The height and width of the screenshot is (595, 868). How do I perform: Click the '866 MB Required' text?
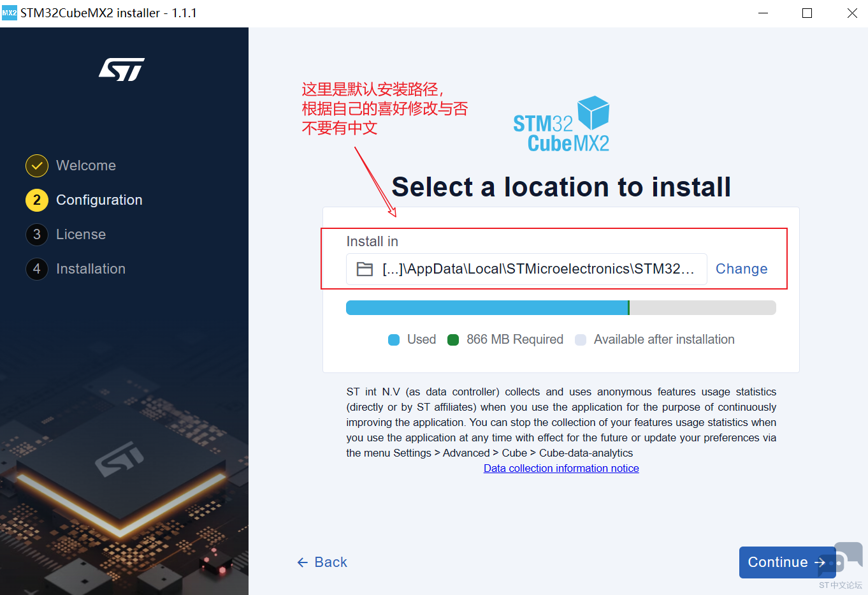(x=515, y=340)
